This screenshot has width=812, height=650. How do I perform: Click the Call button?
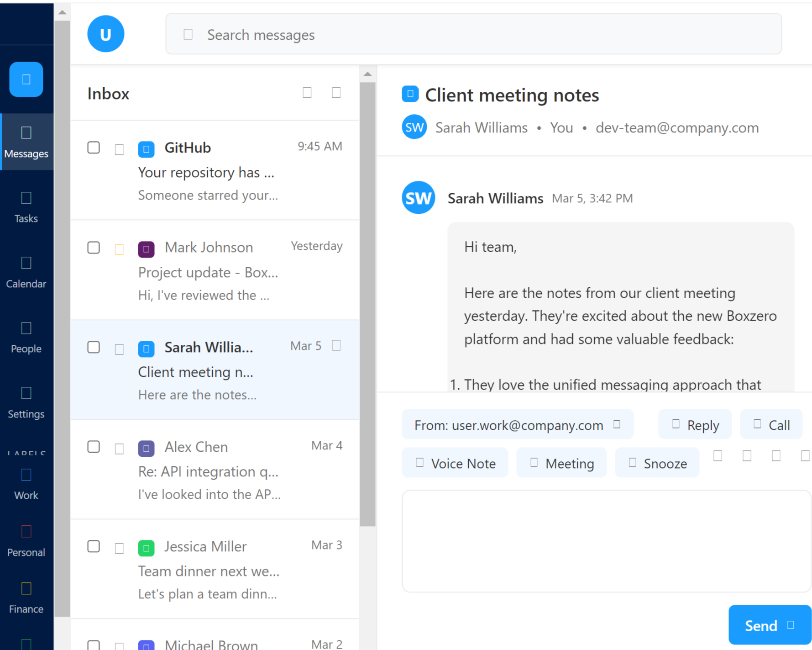pyautogui.click(x=771, y=425)
